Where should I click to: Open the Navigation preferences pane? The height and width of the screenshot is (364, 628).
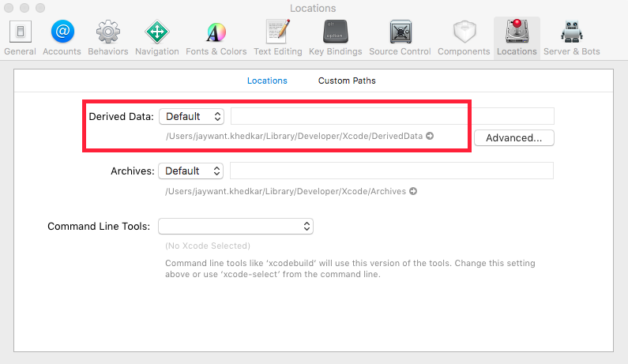click(157, 38)
